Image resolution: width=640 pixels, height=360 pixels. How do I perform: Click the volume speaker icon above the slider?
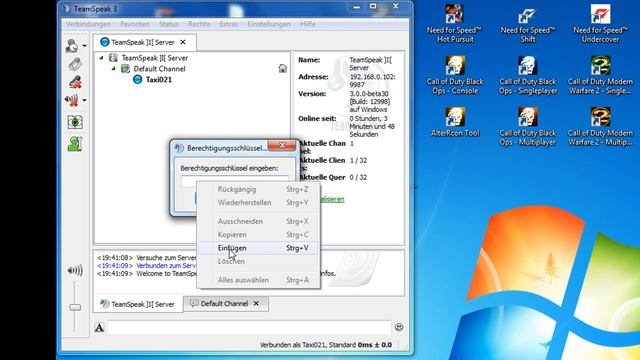pos(75,270)
